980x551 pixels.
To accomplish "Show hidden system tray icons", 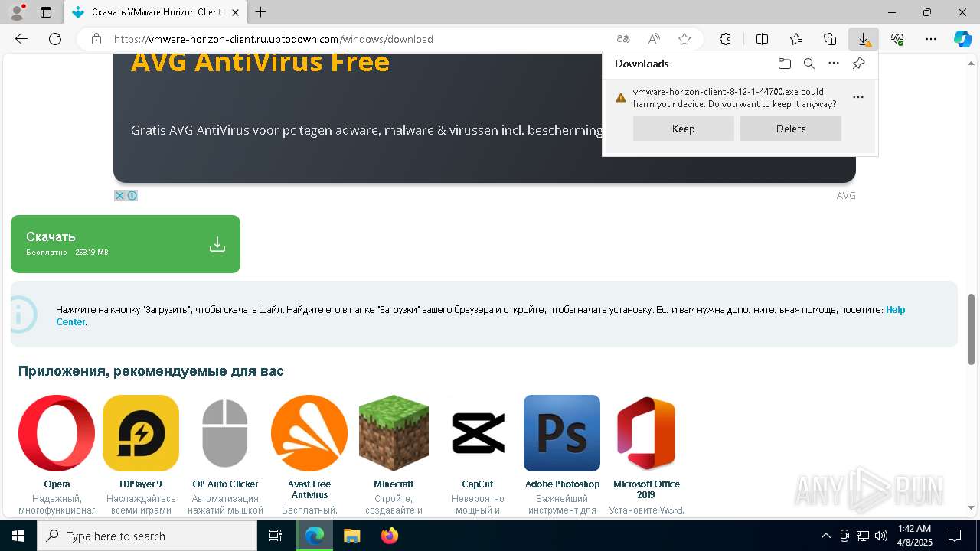I will tap(825, 536).
